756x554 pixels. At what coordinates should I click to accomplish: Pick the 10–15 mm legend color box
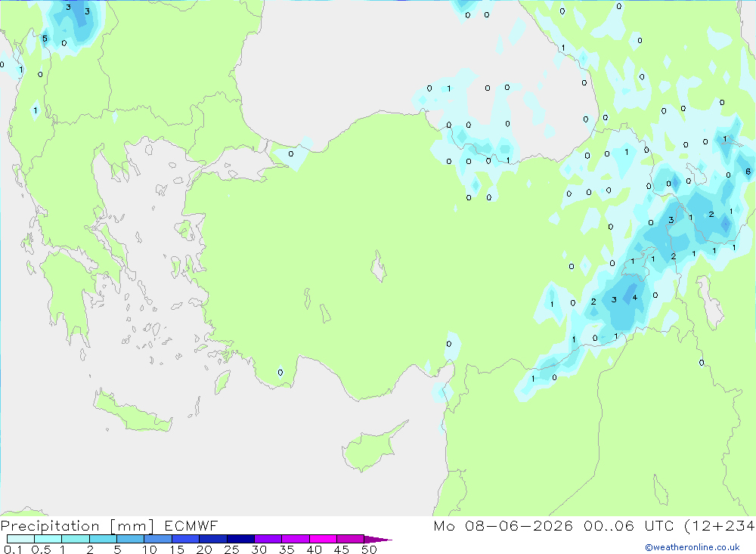tap(158, 539)
